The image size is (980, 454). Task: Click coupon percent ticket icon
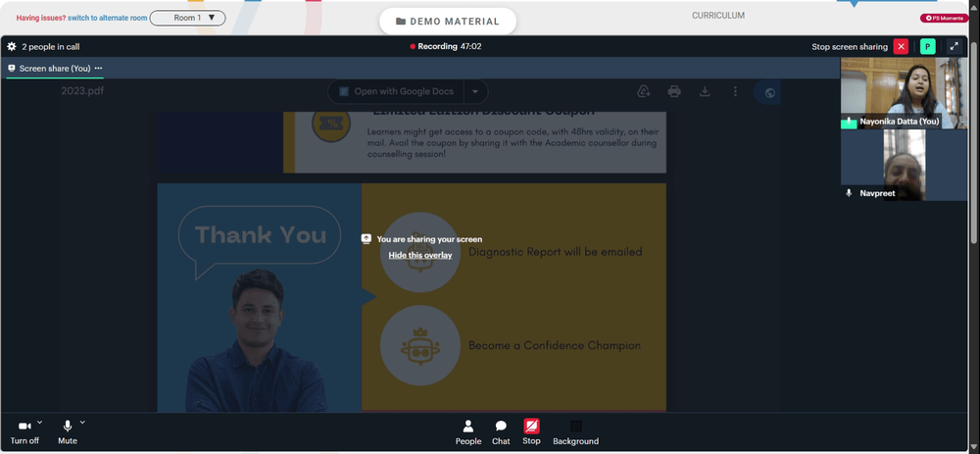click(x=330, y=124)
